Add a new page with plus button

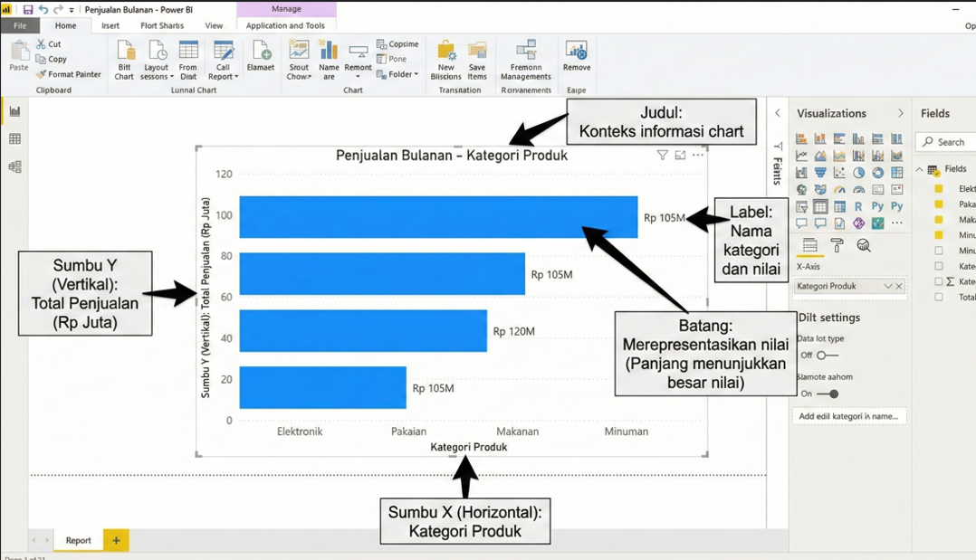[116, 540]
